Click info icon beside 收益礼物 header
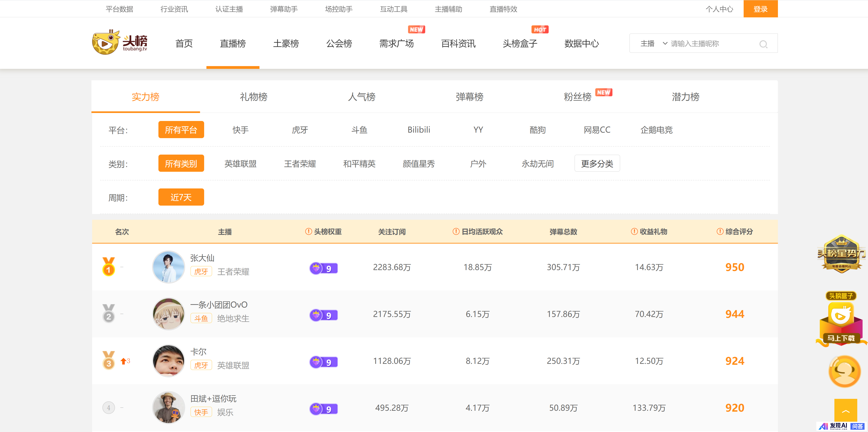 click(634, 231)
